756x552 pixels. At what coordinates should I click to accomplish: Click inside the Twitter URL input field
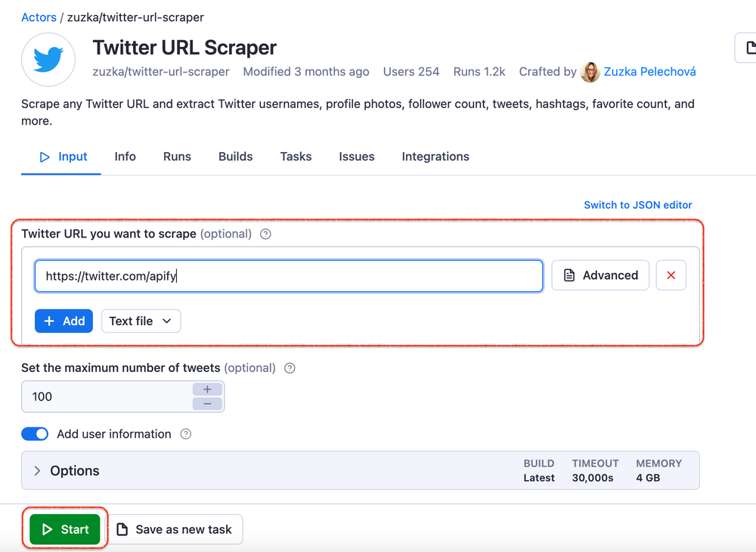288,275
